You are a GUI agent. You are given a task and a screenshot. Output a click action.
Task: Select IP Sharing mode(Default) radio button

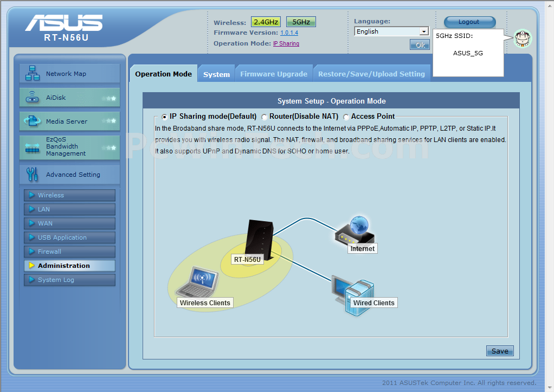[164, 117]
